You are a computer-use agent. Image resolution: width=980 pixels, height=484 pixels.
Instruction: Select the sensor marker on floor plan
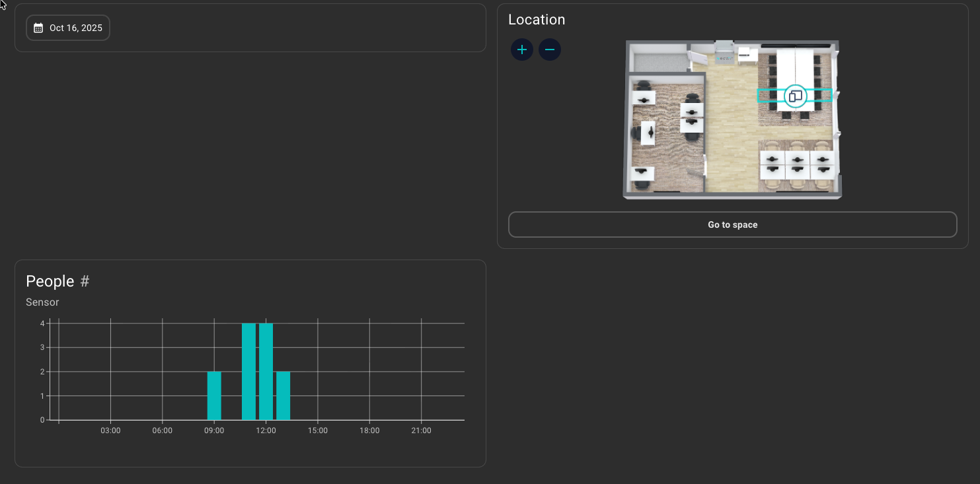pyautogui.click(x=795, y=96)
